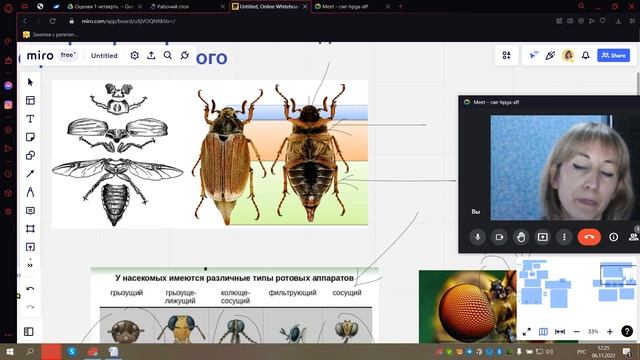Viewport: 640px width, 360px height.
Task: Select the Comment tool in Miro
Action: click(30, 211)
